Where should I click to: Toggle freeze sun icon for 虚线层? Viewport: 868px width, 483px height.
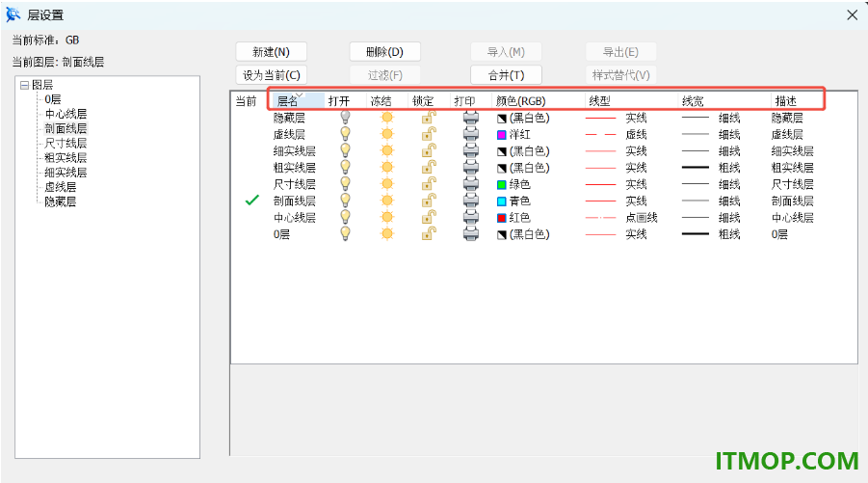tap(387, 134)
